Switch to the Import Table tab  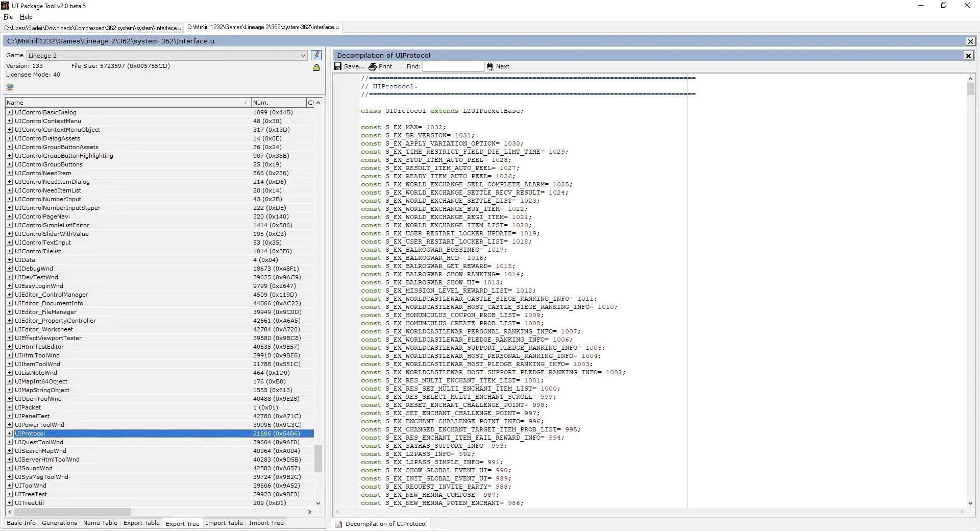(224, 523)
